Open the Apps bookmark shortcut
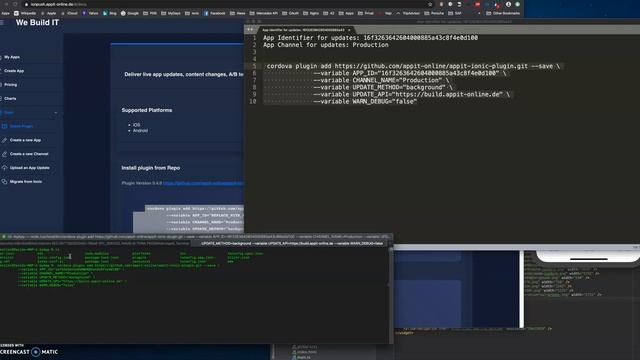 [5, 13]
